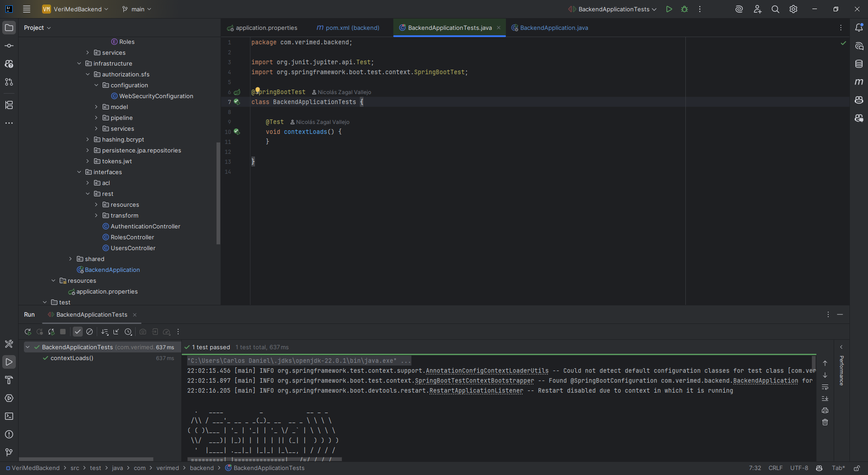The width and height of the screenshot is (868, 475).
Task: Run BackendApplicationTests with the green play button
Action: [x=669, y=9]
